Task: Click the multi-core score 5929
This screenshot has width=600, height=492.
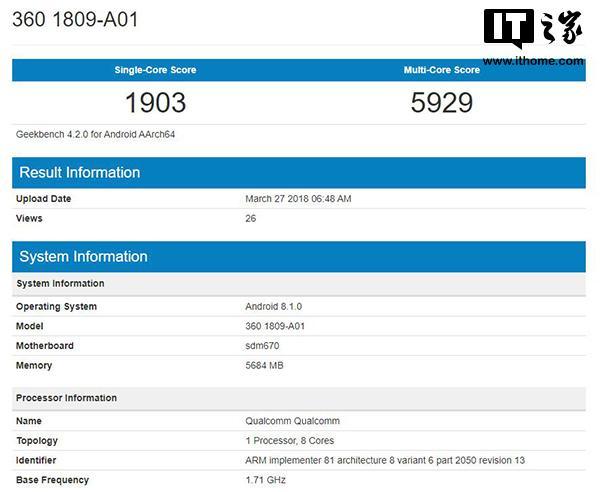Action: tap(441, 102)
